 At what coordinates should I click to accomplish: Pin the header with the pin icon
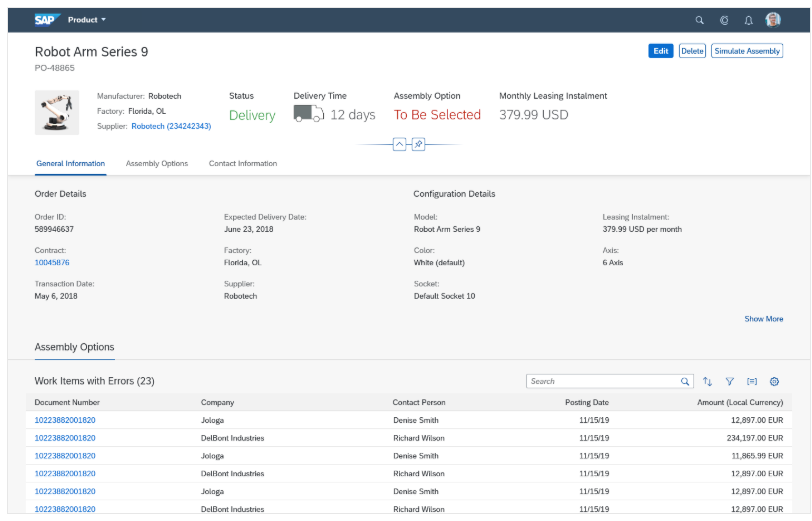pos(418,144)
